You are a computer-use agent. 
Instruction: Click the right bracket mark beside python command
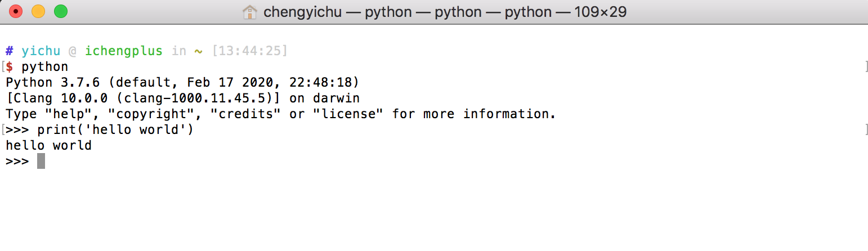pyautogui.click(x=866, y=67)
